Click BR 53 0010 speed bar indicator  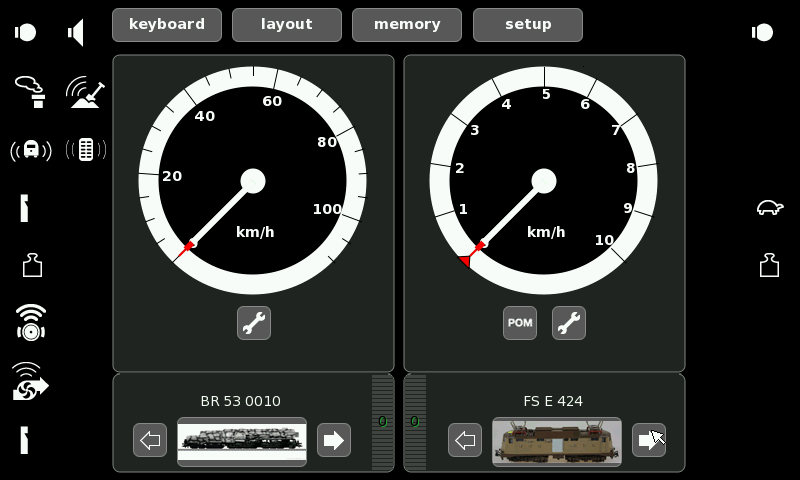pyautogui.click(x=383, y=422)
